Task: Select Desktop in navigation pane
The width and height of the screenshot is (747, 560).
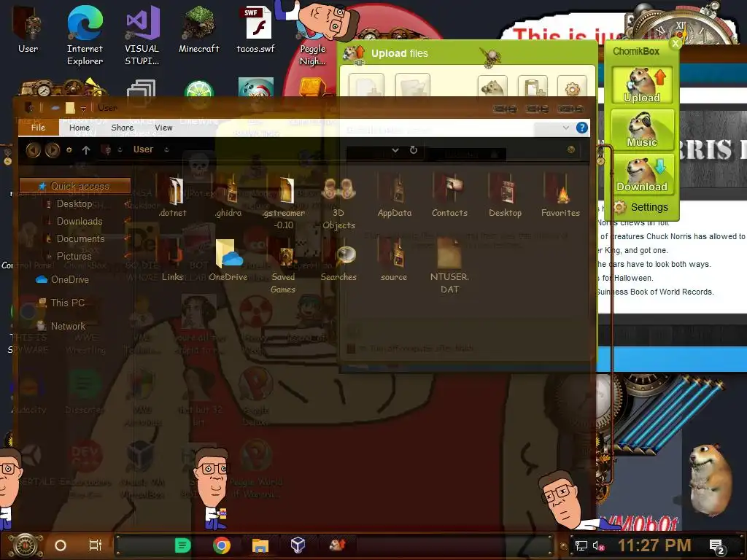Action: click(74, 204)
